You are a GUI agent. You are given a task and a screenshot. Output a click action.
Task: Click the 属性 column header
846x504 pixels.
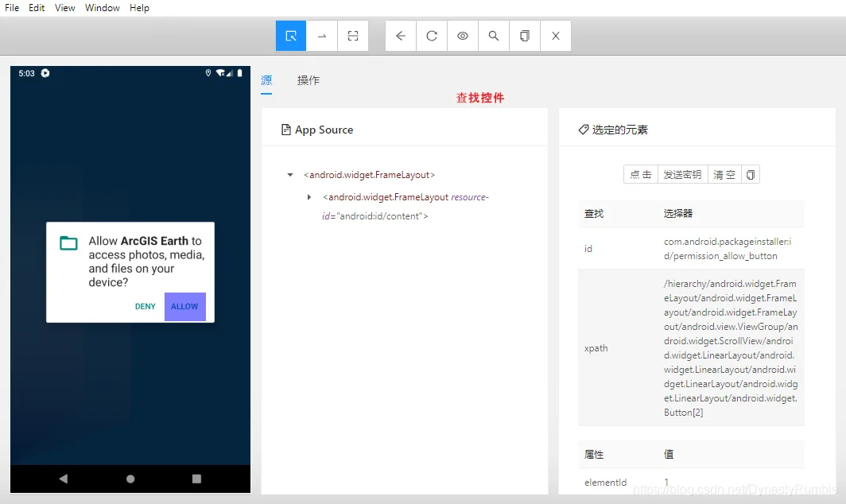(x=593, y=455)
